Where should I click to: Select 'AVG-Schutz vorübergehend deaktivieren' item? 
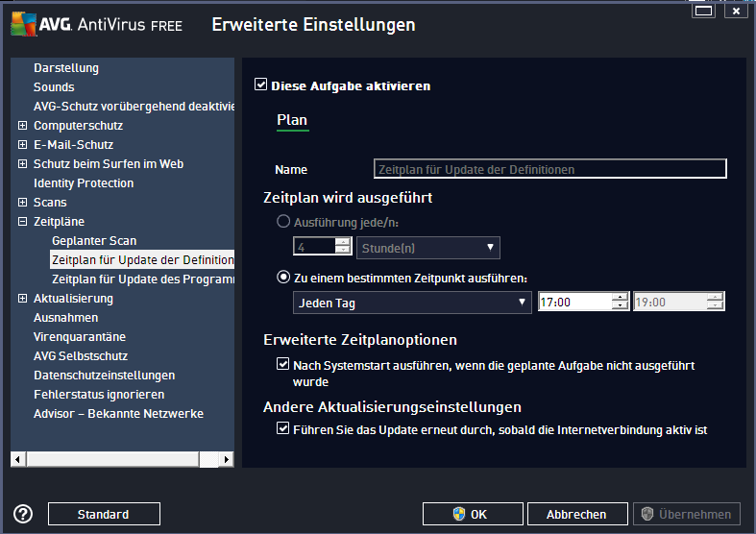[x=134, y=107]
